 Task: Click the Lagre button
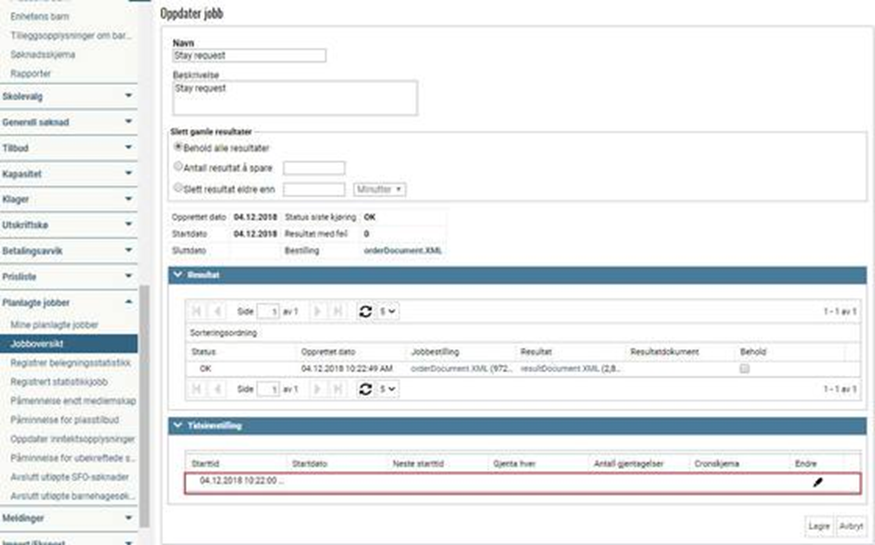[819, 526]
